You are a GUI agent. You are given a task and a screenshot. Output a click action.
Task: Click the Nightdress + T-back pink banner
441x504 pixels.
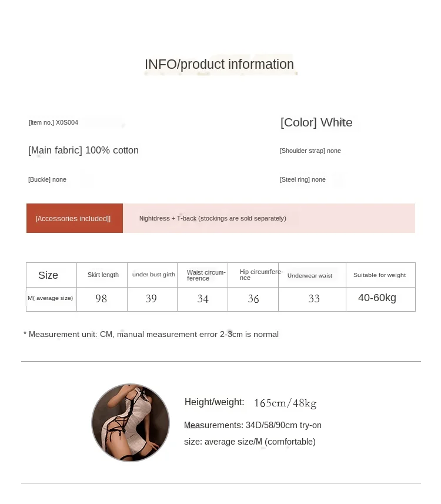click(269, 218)
